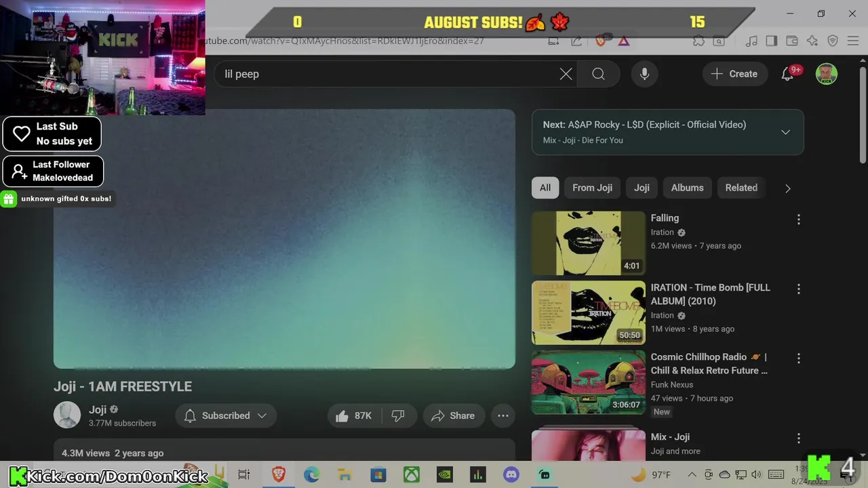Viewport: 868px width, 488px height.
Task: Open Microsoft Store from the taskbar
Action: point(378,474)
